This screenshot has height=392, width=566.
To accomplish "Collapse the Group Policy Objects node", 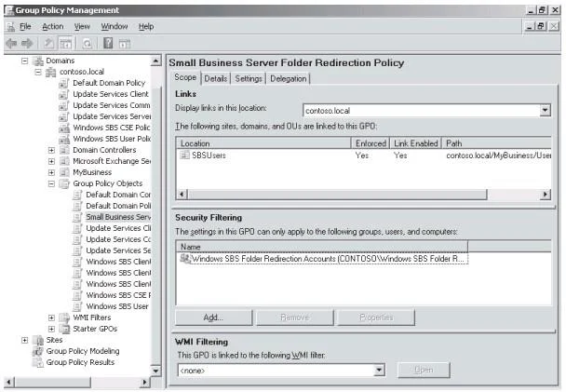I will pos(51,183).
